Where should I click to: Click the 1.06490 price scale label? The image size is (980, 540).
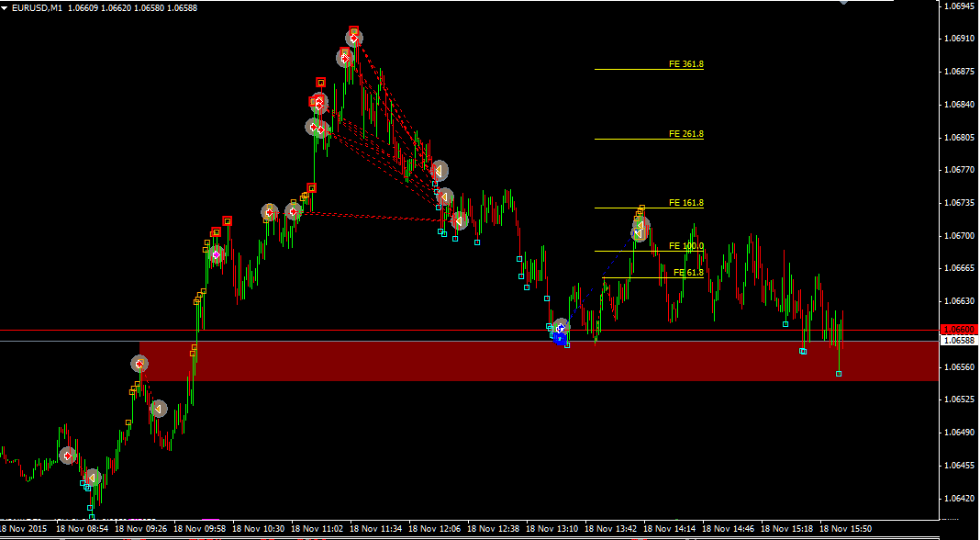[x=960, y=433]
